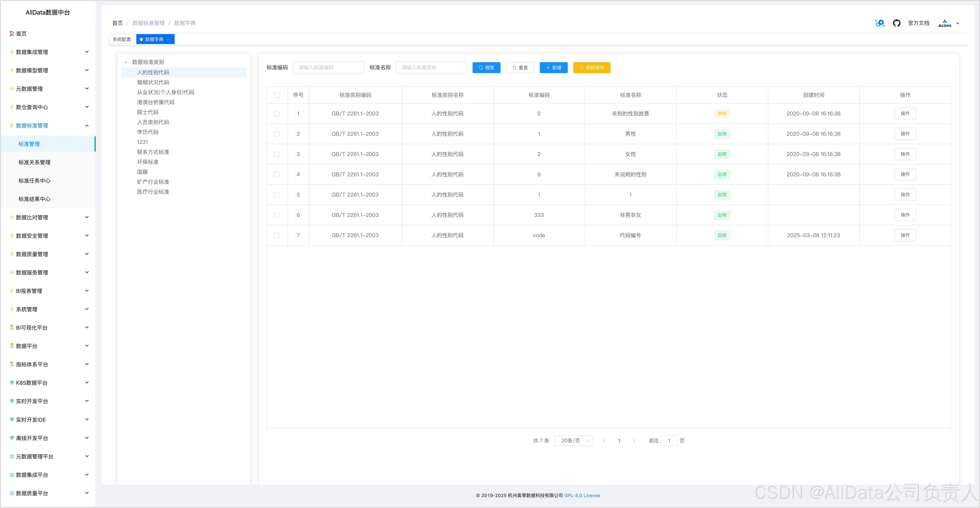Screen dimensions: 980x508
Task: Open the GitHub icon in header
Action: click(896, 23)
